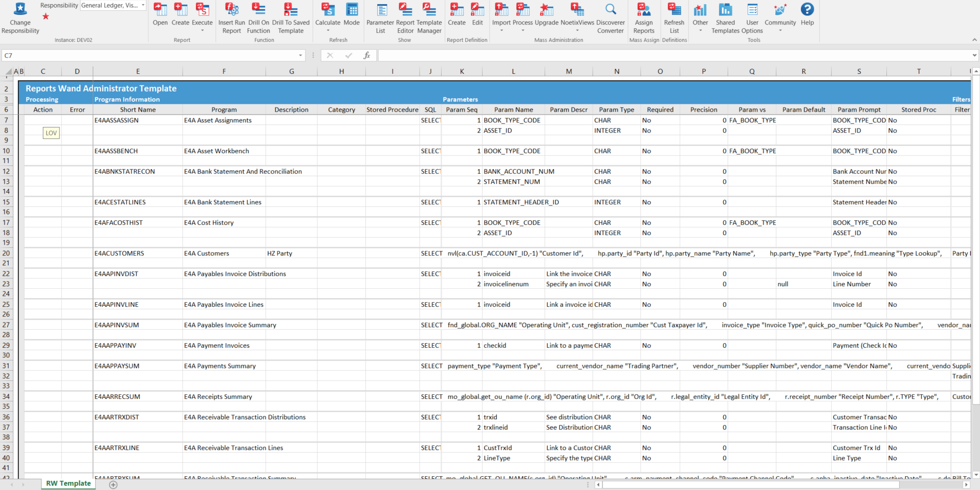Click the Refresh List button
Screen dimensions: 980x490
click(674, 18)
